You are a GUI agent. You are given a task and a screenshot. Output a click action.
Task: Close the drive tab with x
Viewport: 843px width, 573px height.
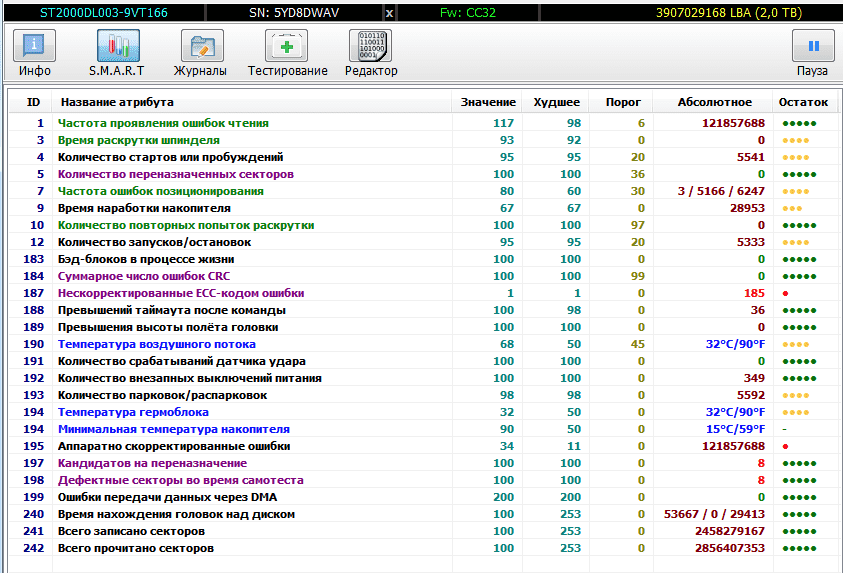pyautogui.click(x=388, y=13)
